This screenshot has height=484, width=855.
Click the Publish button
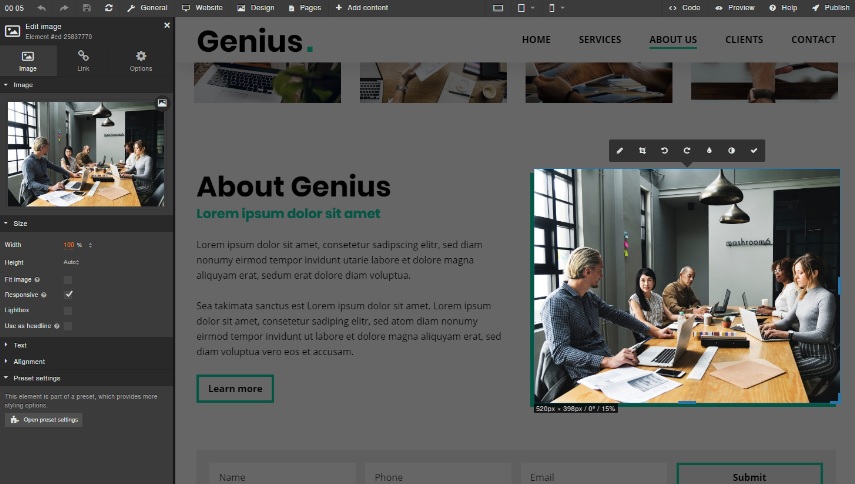click(x=830, y=8)
